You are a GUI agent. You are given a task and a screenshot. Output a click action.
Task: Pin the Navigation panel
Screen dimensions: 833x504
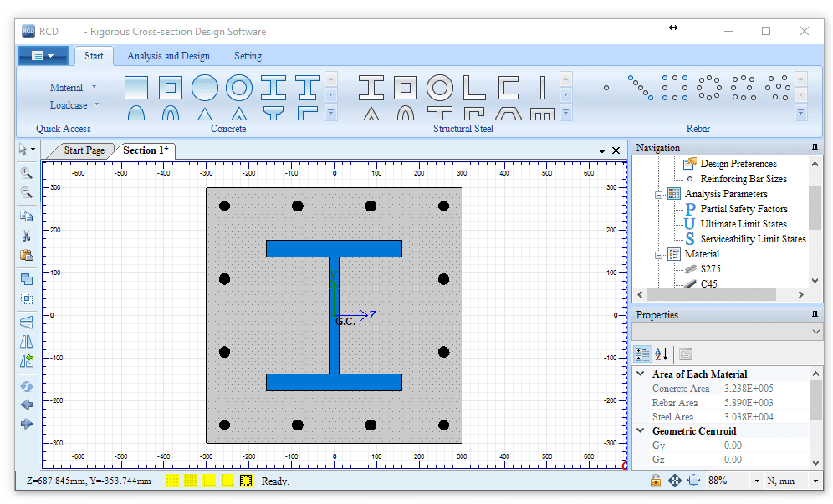(x=815, y=148)
